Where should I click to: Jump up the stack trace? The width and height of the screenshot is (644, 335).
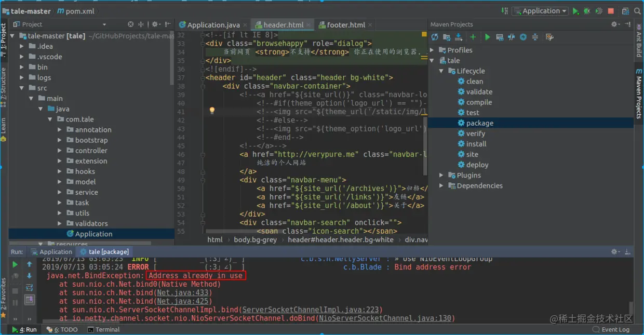30,264
